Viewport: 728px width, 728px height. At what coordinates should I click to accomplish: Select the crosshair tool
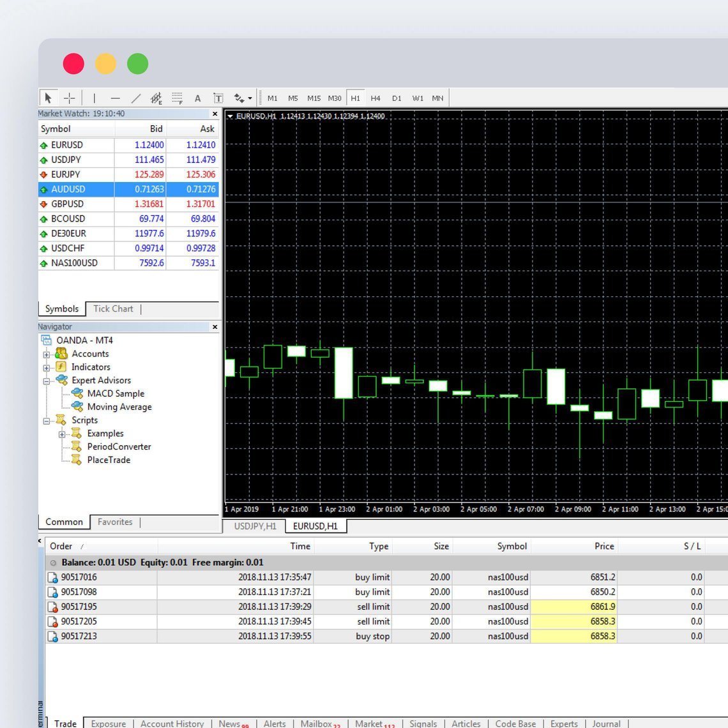tap(69, 98)
